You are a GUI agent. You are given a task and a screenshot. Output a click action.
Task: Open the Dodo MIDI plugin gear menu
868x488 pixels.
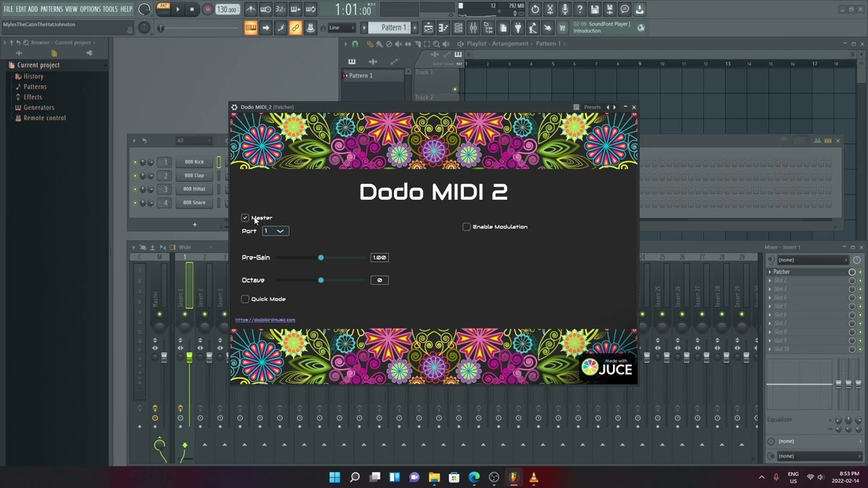tap(235, 107)
